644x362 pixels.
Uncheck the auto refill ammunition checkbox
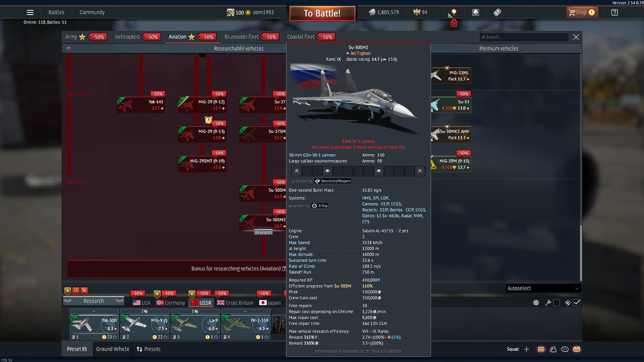tap(577, 303)
